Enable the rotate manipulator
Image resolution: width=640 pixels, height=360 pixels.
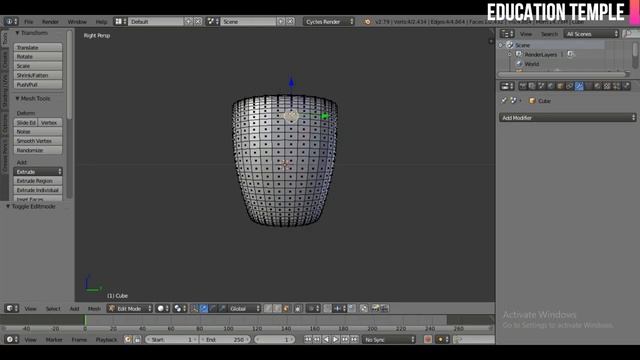213,308
